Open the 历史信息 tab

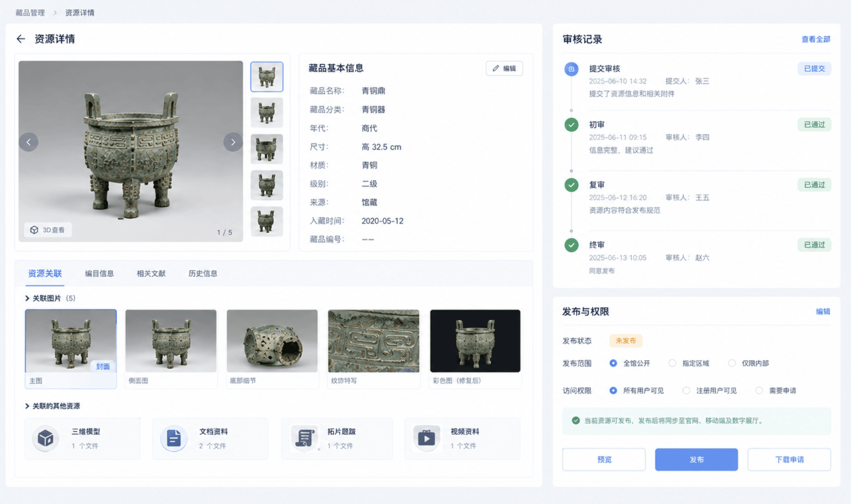click(x=203, y=273)
